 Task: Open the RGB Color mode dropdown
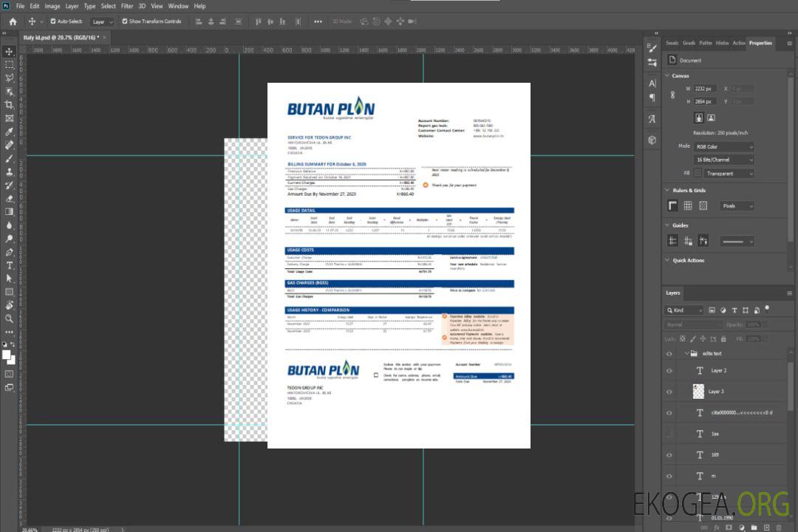pyautogui.click(x=723, y=146)
